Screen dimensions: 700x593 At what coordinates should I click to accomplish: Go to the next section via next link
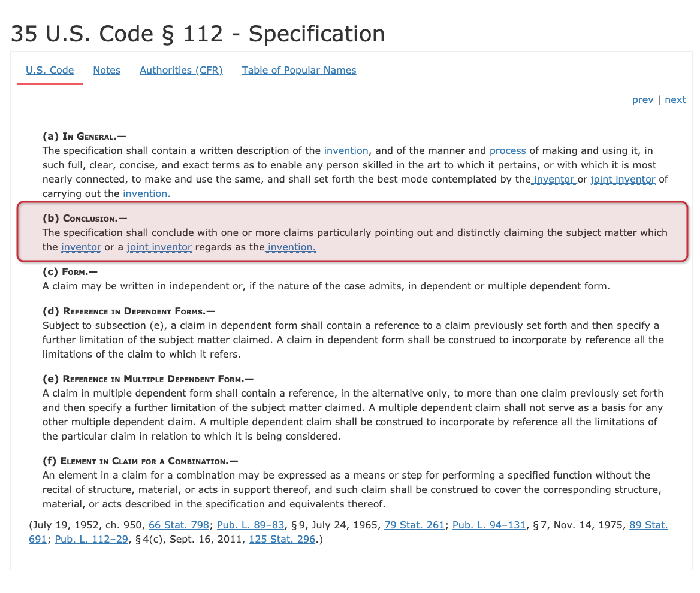(675, 99)
